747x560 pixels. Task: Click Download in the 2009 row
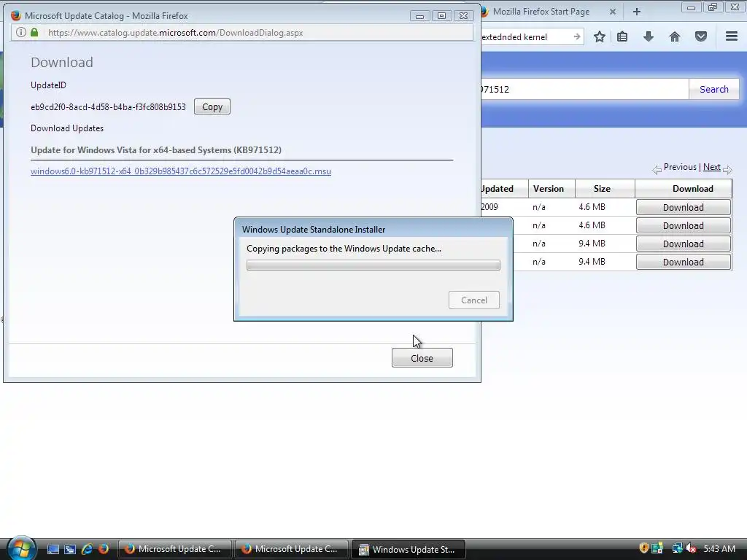click(683, 207)
